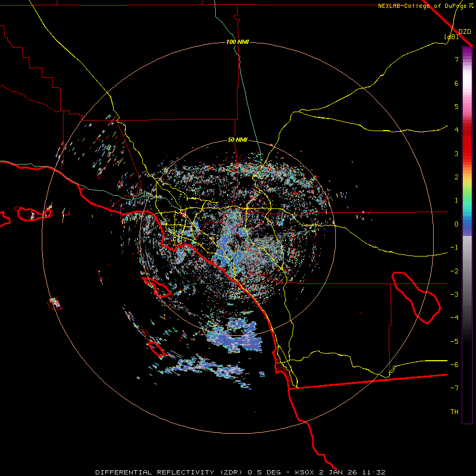The height and width of the screenshot is (476, 476).
Task: Click the 11:32 timestamp
Action: click(x=373, y=472)
